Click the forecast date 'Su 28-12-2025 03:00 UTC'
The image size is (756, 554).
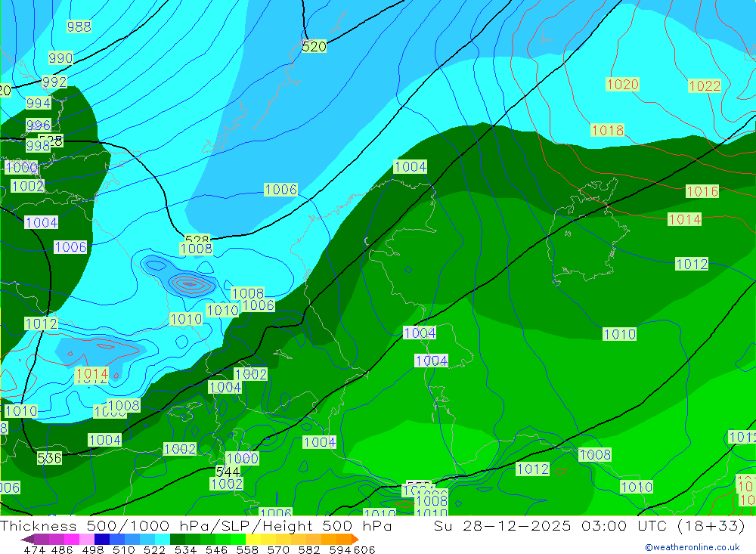pos(550,525)
